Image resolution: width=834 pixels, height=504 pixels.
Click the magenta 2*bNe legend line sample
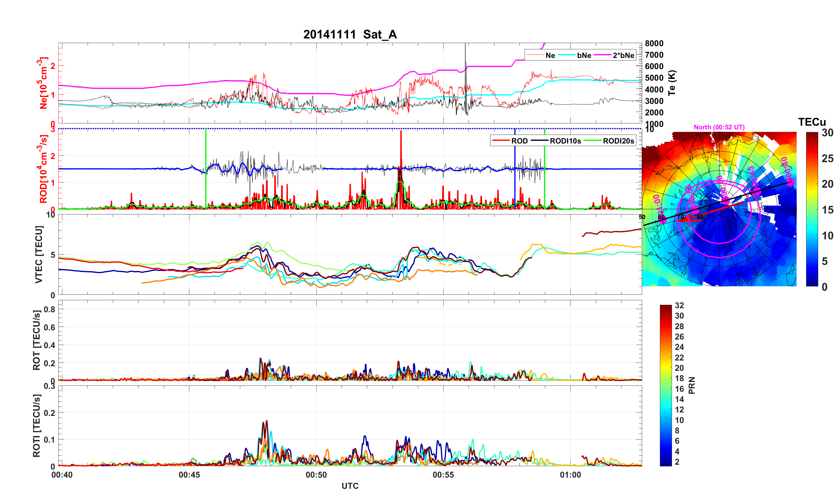tap(602, 55)
